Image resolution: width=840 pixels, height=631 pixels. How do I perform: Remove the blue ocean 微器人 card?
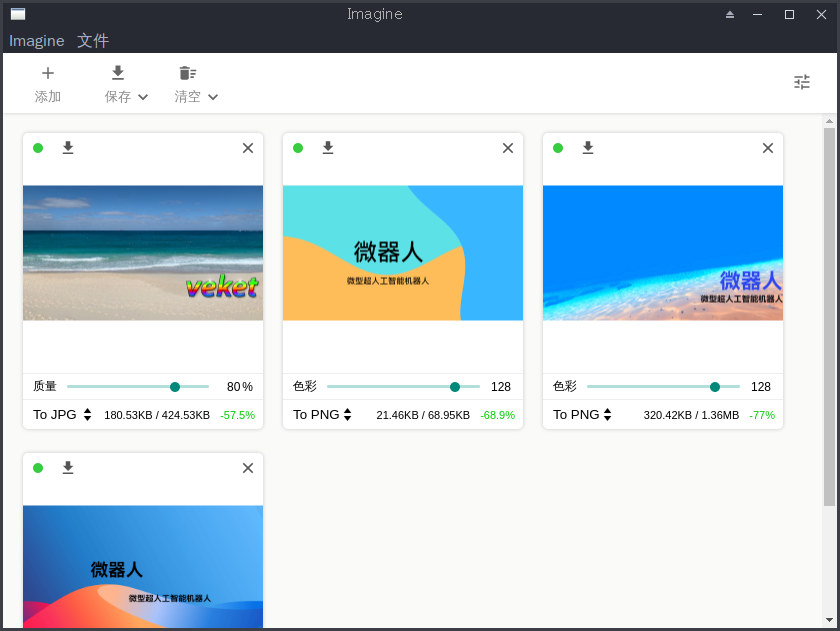pyautogui.click(x=768, y=148)
